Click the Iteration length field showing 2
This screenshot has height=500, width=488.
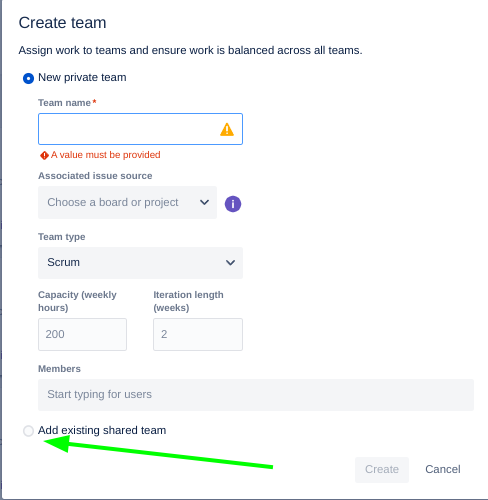point(198,334)
